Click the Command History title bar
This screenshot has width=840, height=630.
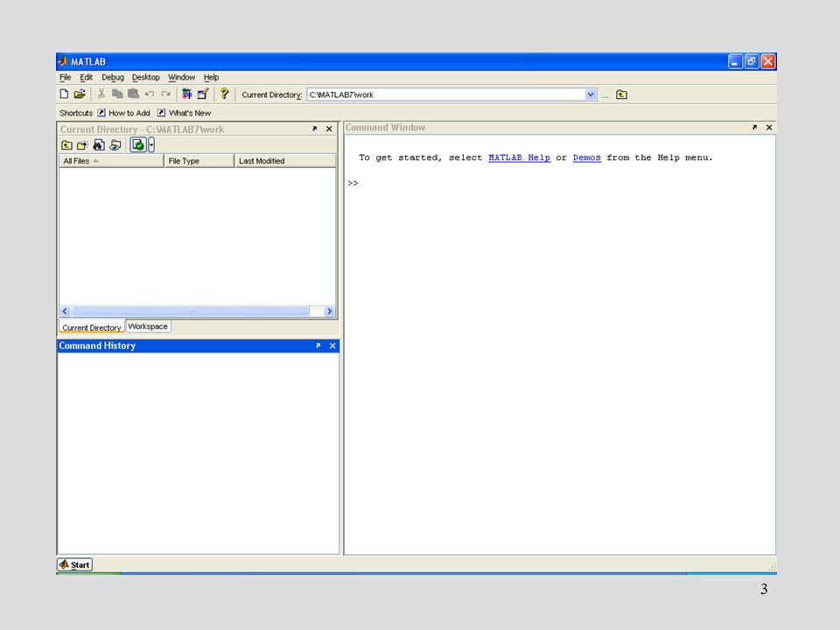point(198,346)
